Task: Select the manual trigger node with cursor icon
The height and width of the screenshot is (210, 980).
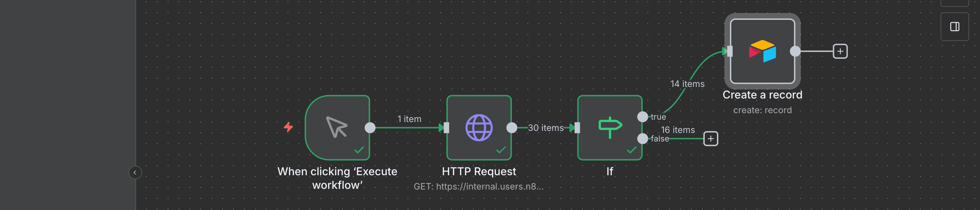Action: tap(337, 127)
